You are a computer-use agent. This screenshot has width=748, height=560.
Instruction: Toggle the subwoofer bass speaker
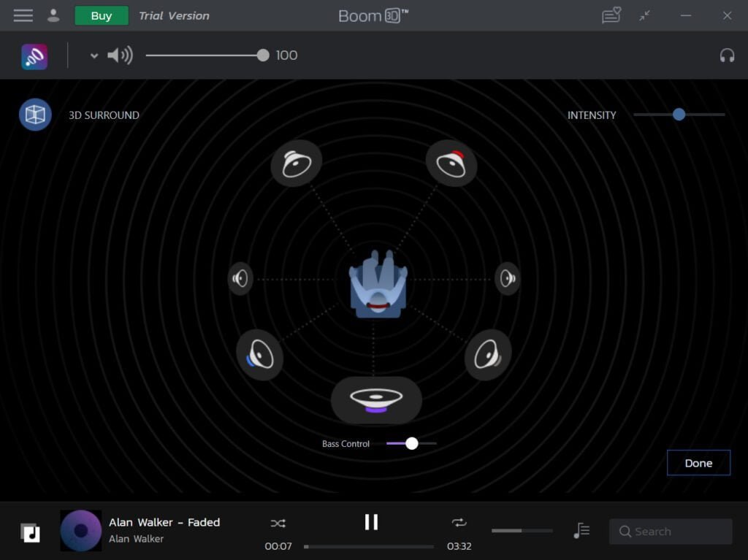click(x=376, y=399)
